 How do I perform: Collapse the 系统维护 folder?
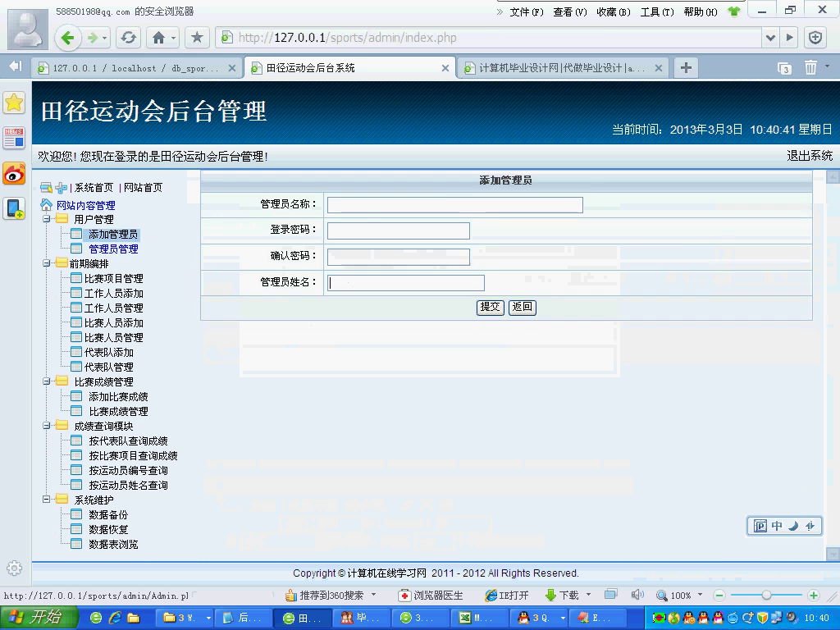(x=47, y=500)
